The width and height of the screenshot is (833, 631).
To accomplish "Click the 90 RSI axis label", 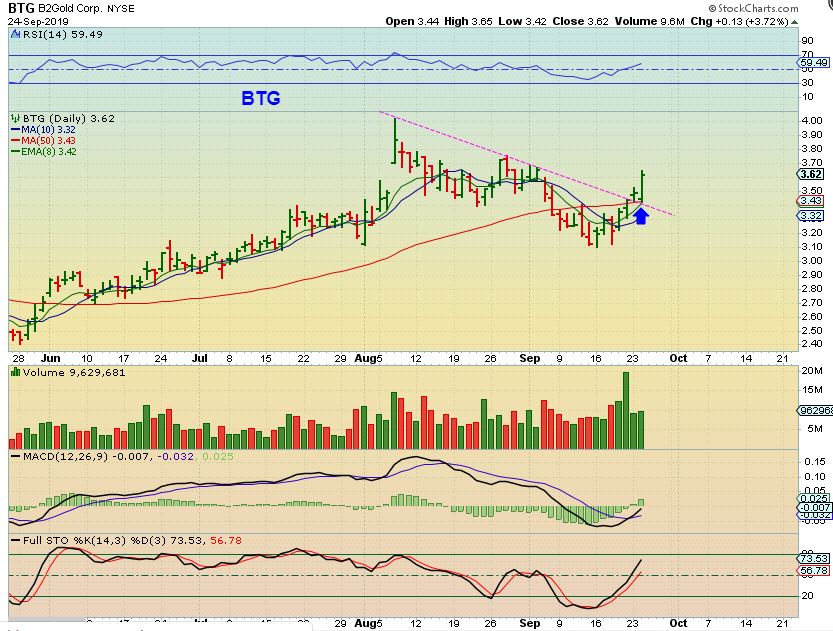I will pyautogui.click(x=807, y=41).
